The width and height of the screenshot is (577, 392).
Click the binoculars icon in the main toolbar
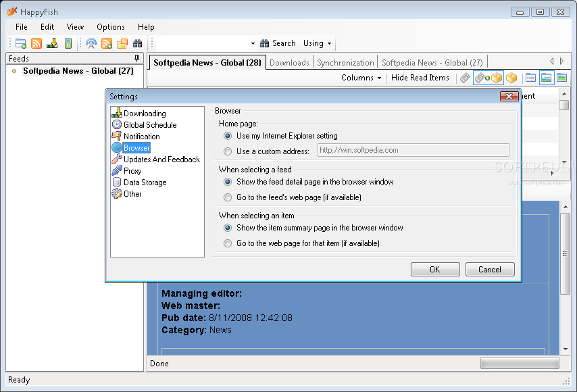click(x=138, y=43)
